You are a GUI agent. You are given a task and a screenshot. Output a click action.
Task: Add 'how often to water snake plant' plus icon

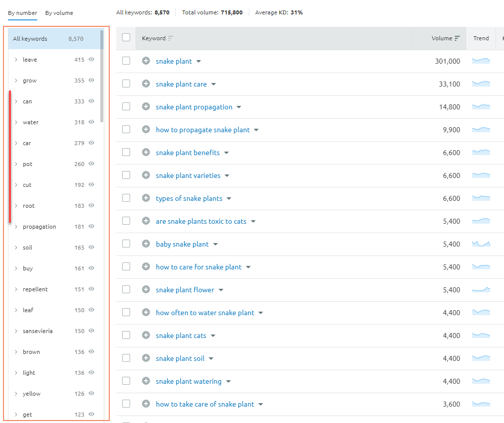point(146,312)
